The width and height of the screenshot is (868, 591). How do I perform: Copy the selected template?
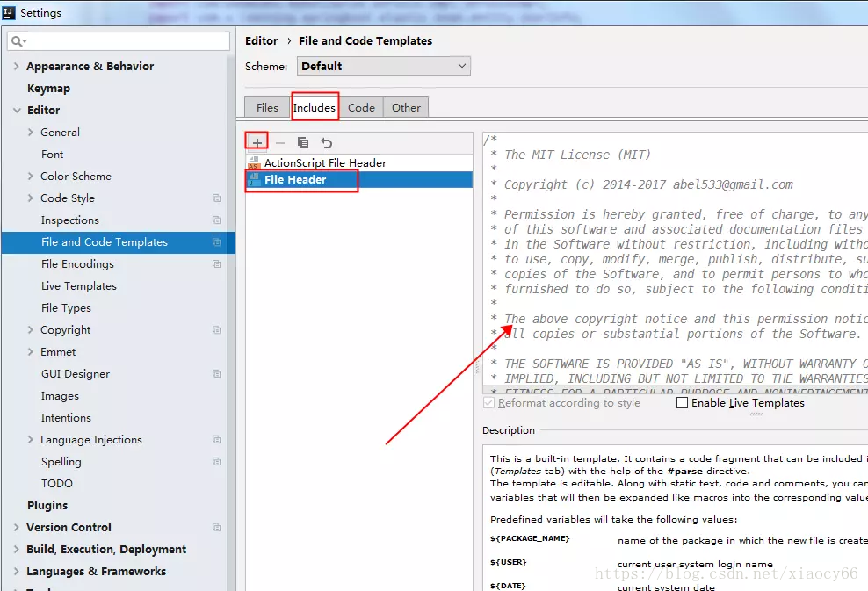click(303, 143)
